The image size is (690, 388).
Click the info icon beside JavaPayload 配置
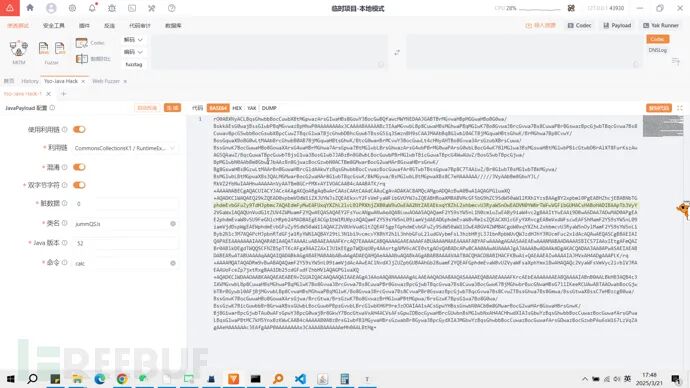[52, 108]
